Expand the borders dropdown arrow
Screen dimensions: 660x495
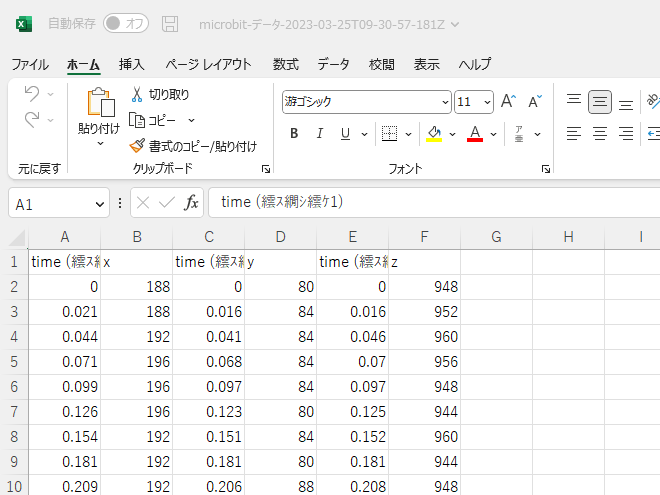(408, 134)
